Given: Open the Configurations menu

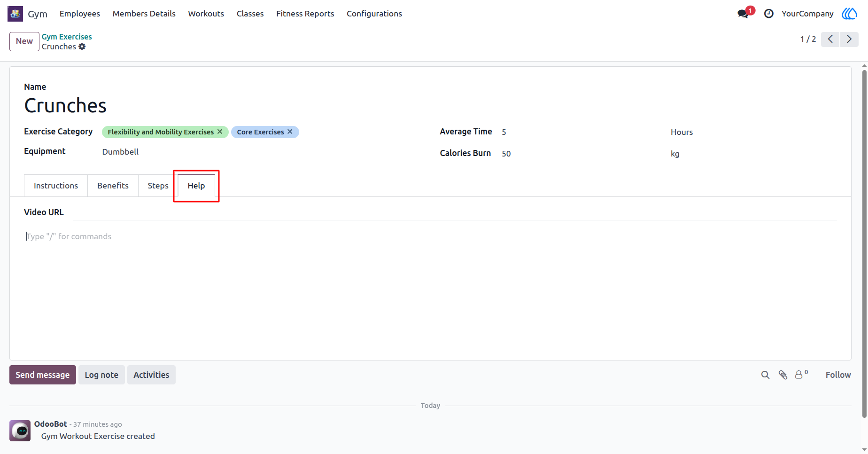Looking at the screenshot, I should (374, 14).
